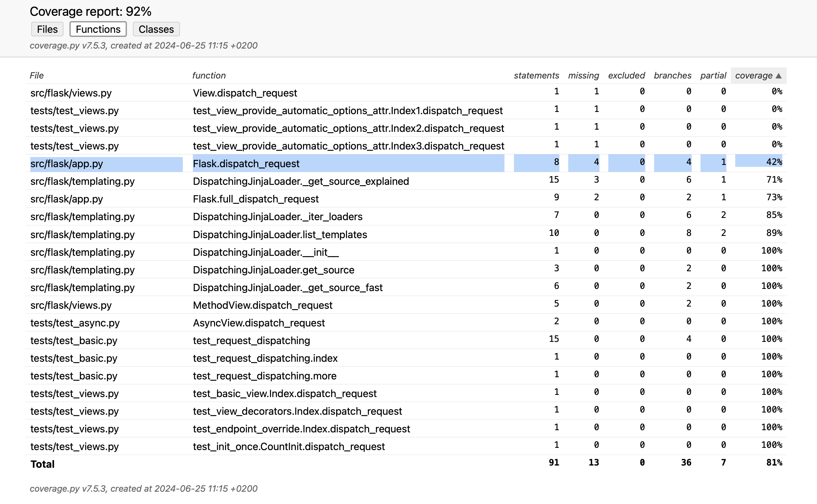817x504 pixels.
Task: Open MethodView.dispatch_request link
Action: [x=263, y=305]
